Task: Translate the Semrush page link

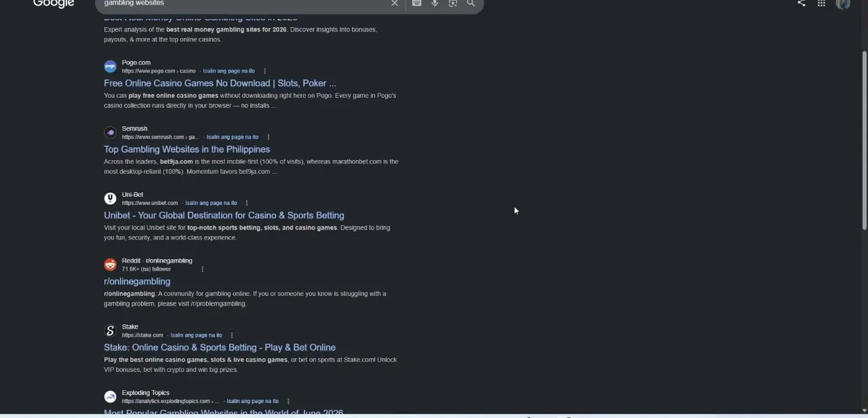Action: pyautogui.click(x=233, y=137)
